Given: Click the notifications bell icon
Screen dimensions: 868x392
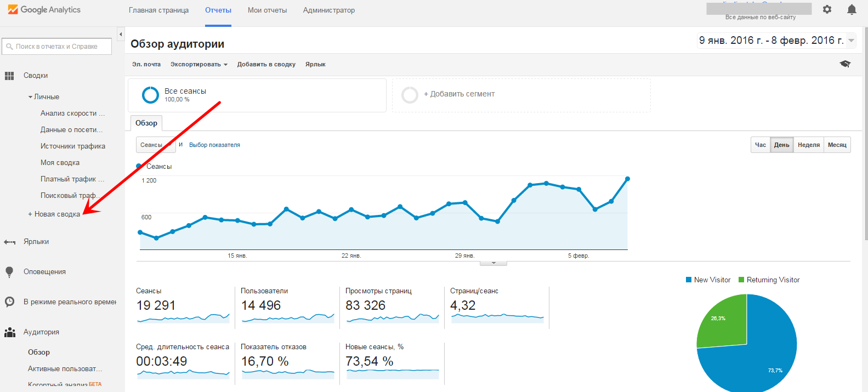Looking at the screenshot, I should (x=852, y=9).
